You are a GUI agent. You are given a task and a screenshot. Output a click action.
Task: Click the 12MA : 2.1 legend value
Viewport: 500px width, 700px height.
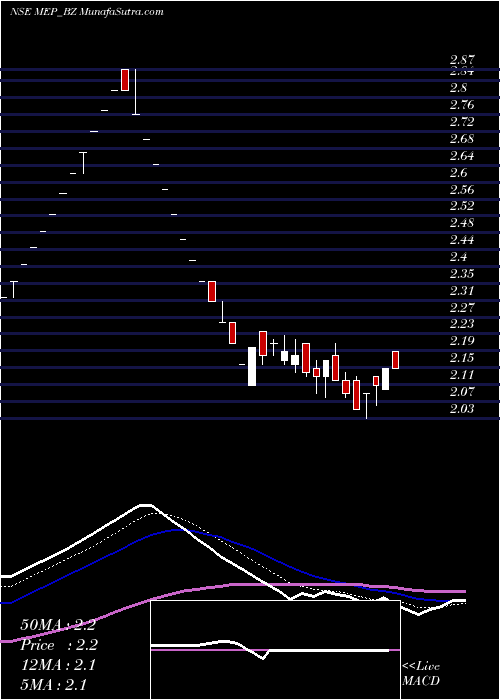(x=58, y=665)
